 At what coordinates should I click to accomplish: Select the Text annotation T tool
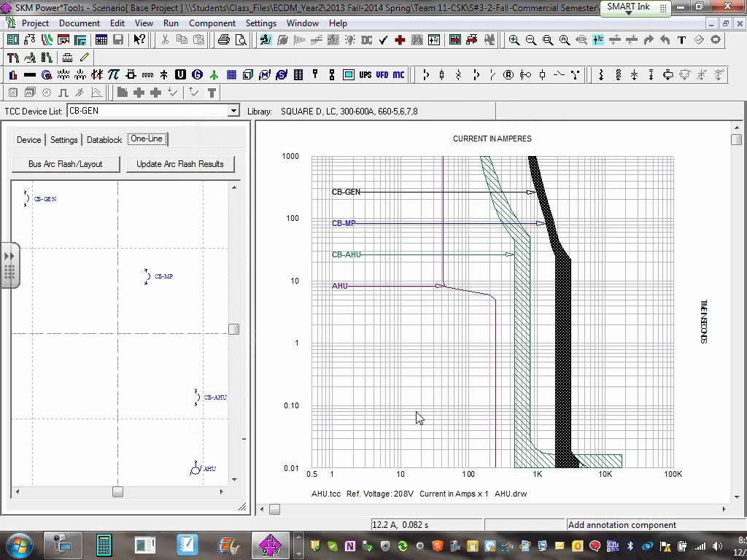coord(681,40)
